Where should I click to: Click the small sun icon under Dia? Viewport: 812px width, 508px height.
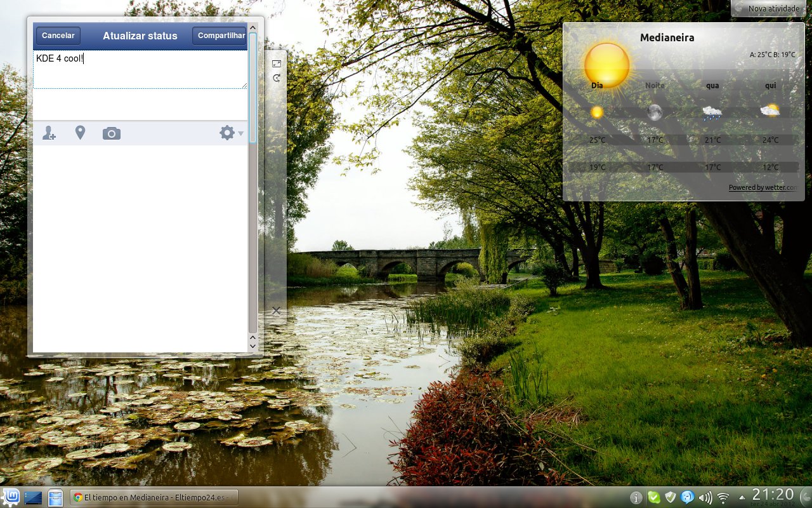(597, 112)
